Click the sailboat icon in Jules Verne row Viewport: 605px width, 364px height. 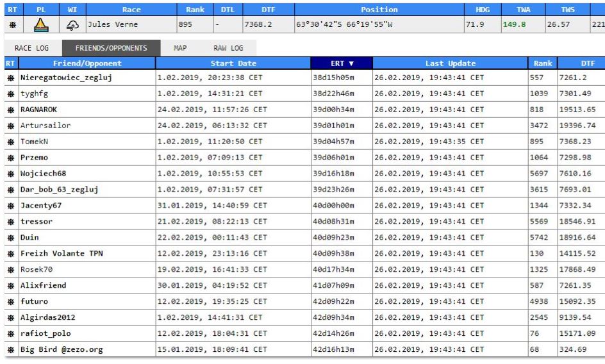[40, 24]
